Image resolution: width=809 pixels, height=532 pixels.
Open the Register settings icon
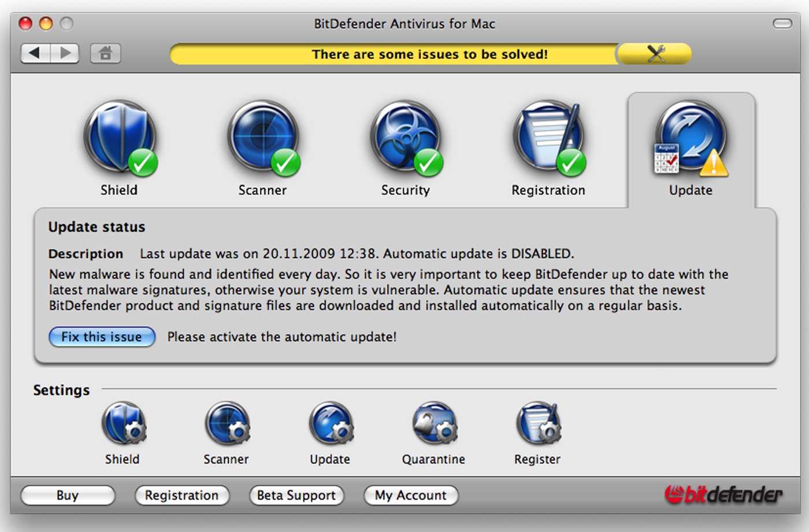pos(538,424)
